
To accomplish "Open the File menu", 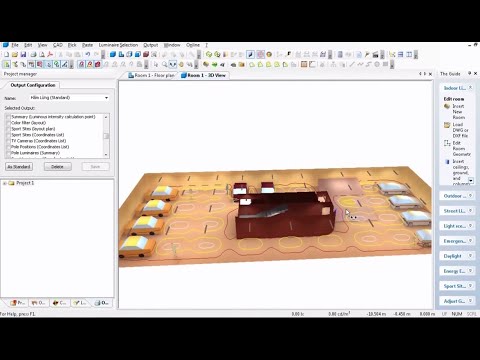I will click(x=15, y=45).
